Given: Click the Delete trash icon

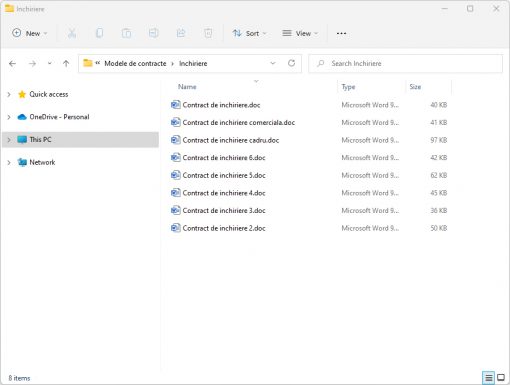Looking at the screenshot, I should click(x=208, y=33).
